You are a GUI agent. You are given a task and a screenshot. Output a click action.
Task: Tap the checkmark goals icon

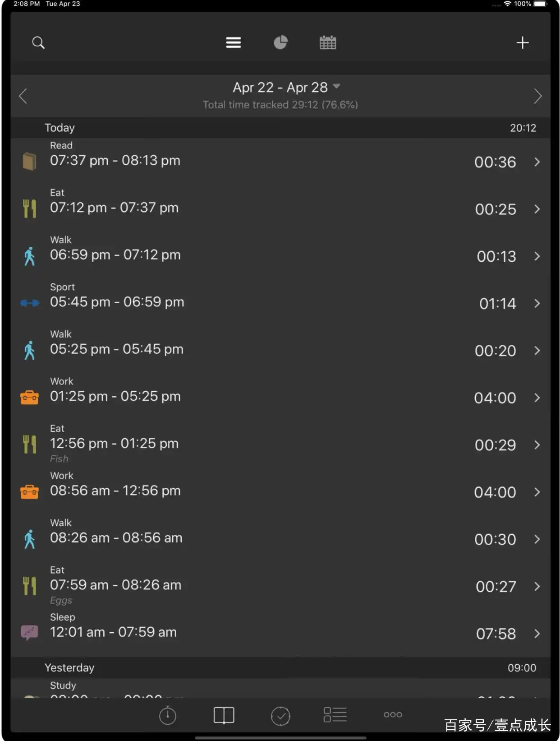pyautogui.click(x=280, y=715)
